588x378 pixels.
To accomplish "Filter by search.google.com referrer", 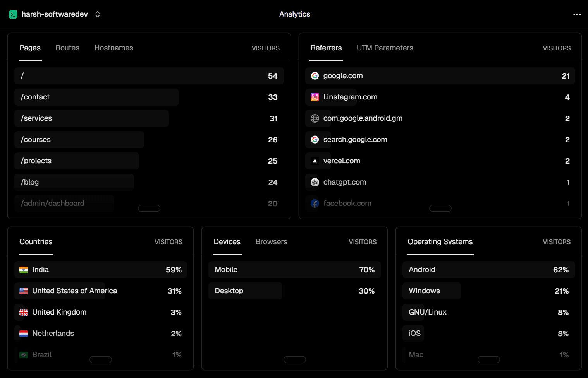I will [x=440, y=140].
